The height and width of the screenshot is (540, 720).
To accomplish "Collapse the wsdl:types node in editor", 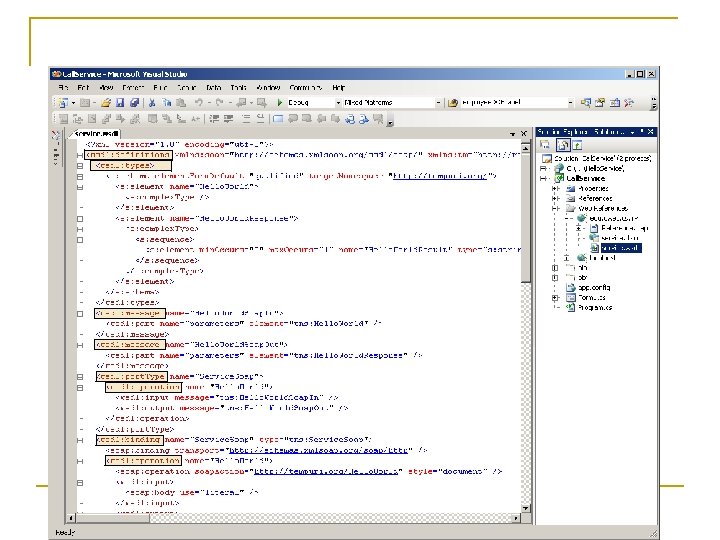I will pos(80,165).
